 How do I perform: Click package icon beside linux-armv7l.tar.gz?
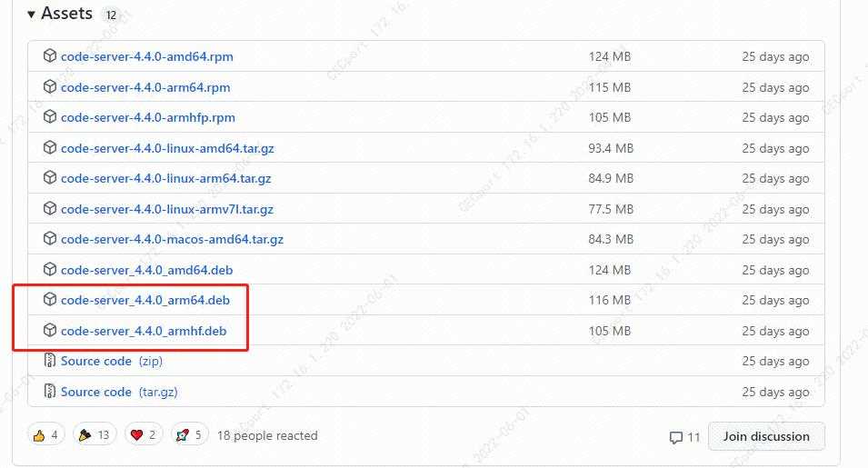tap(50, 208)
